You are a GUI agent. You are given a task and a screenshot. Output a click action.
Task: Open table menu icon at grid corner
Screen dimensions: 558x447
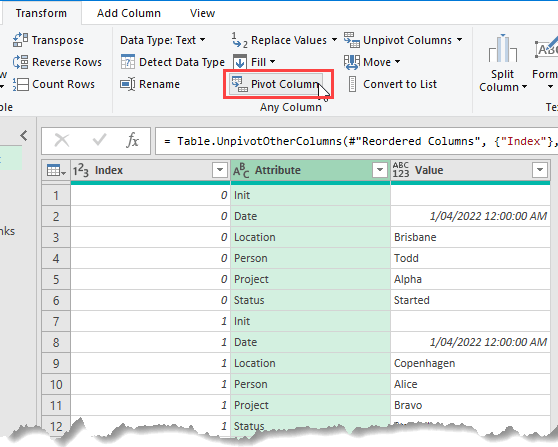pyautogui.click(x=56, y=170)
